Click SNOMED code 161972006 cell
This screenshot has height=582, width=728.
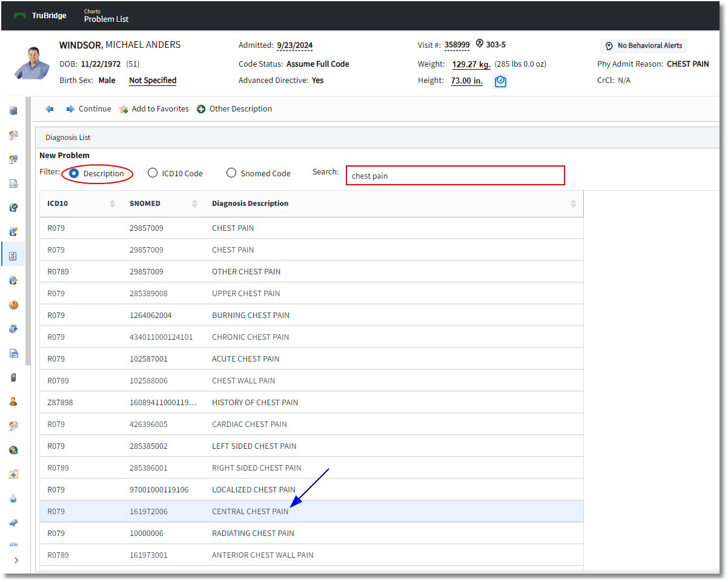(x=148, y=512)
